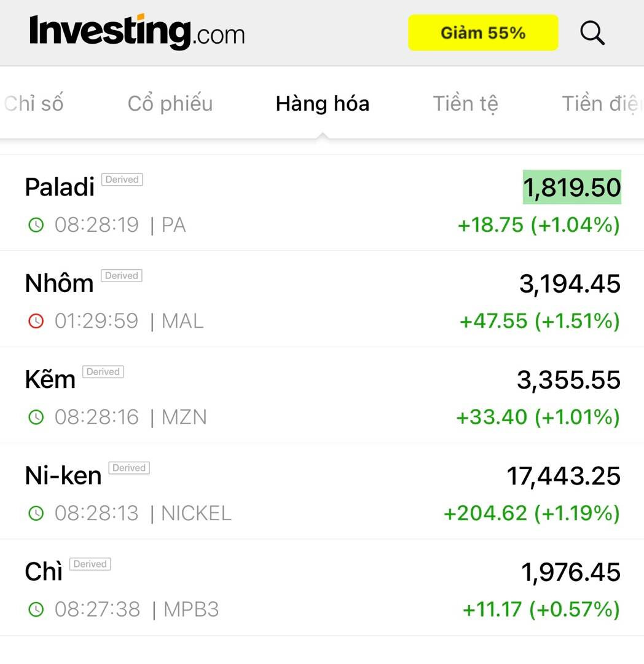Switch to the Chỉ số tab
644x664 pixels.
(34, 103)
